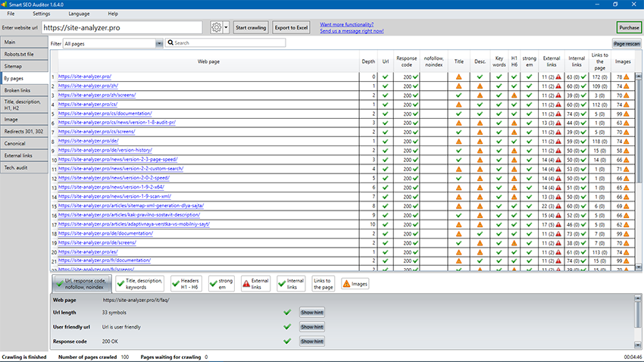Select the 'Links to the page' detail tab
The image size is (644, 362).
(323, 283)
